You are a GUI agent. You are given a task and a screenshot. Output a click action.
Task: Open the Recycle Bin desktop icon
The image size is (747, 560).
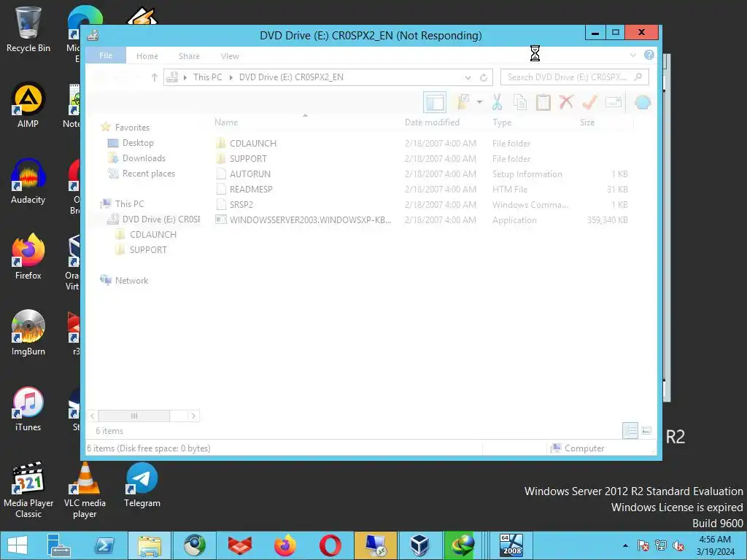coord(28,29)
